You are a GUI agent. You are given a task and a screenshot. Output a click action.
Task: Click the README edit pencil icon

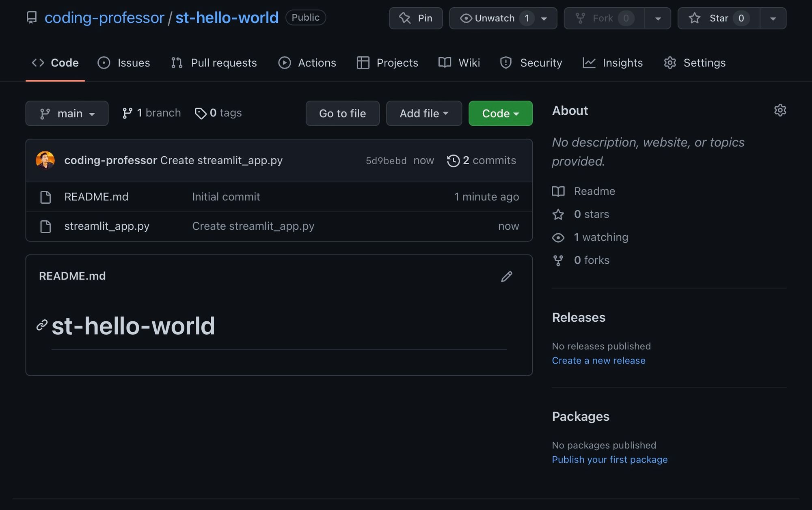pos(506,276)
